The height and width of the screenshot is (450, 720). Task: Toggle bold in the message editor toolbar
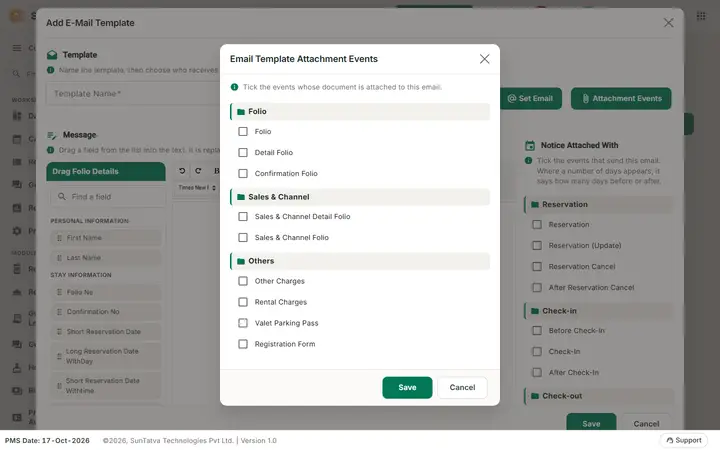click(216, 171)
